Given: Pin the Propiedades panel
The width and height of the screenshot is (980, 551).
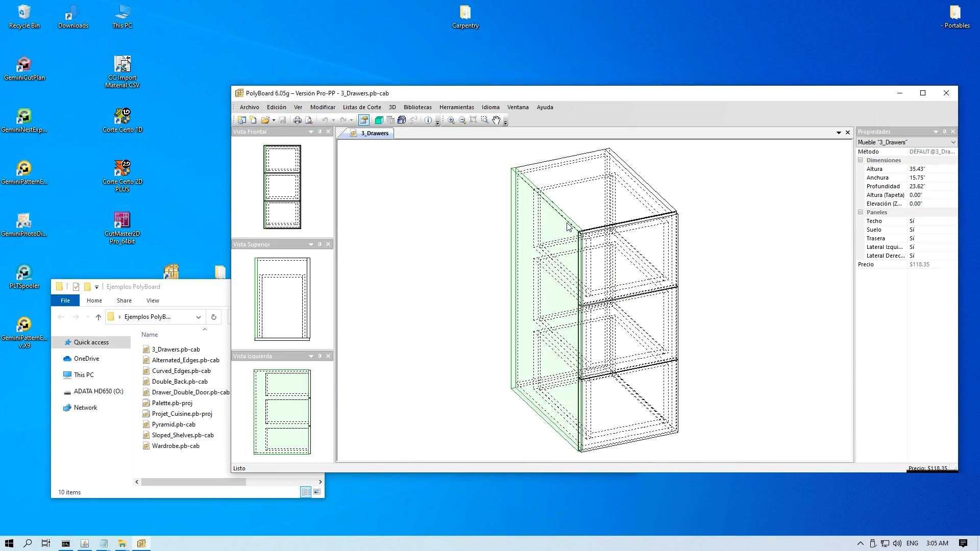Looking at the screenshot, I should point(944,132).
